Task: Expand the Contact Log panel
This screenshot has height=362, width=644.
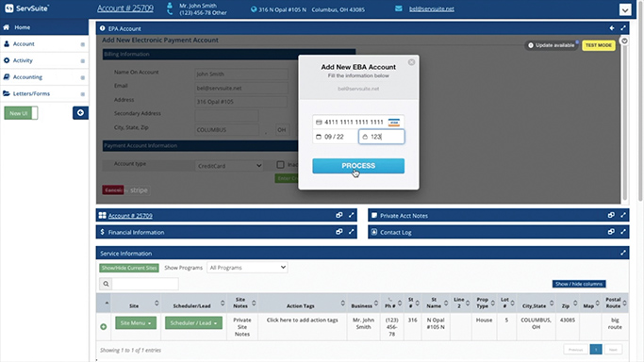Action: (623, 232)
